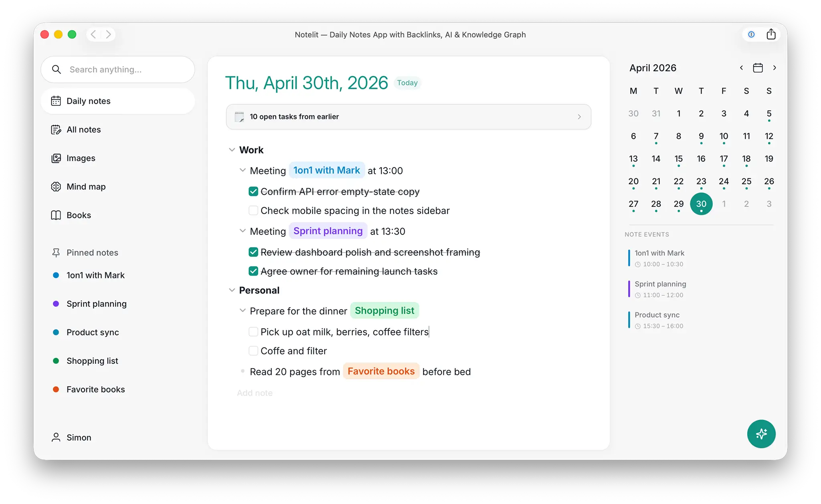Image resolution: width=821 pixels, height=504 pixels.
Task: Collapse the Meeting 1on1 with Mark item
Action: tap(243, 170)
